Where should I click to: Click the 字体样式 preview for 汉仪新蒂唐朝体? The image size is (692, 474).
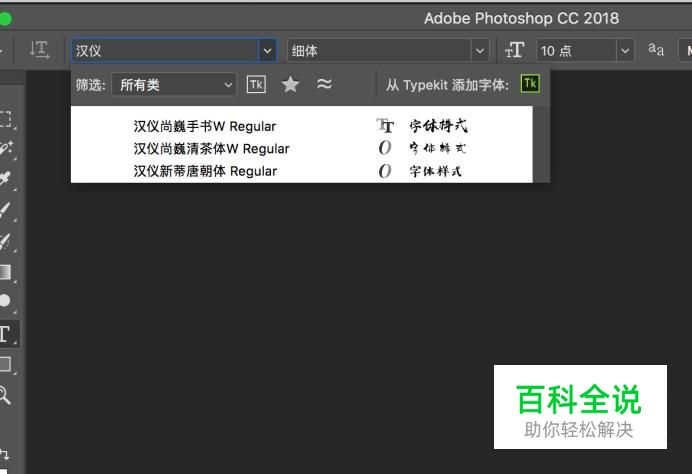[x=435, y=171]
